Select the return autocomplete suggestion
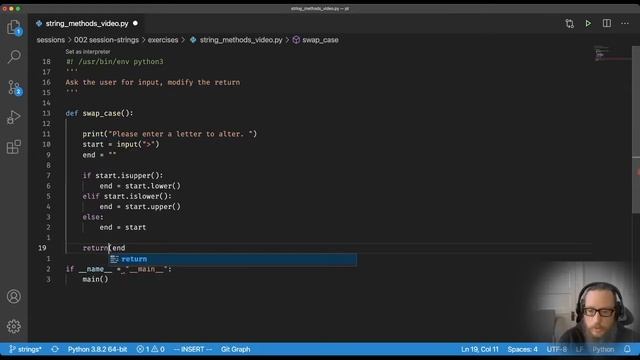Image resolution: width=640 pixels, height=360 pixels. [x=233, y=259]
